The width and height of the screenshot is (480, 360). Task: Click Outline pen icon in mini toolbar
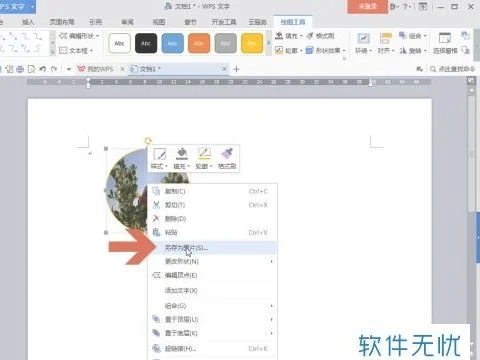[204, 154]
